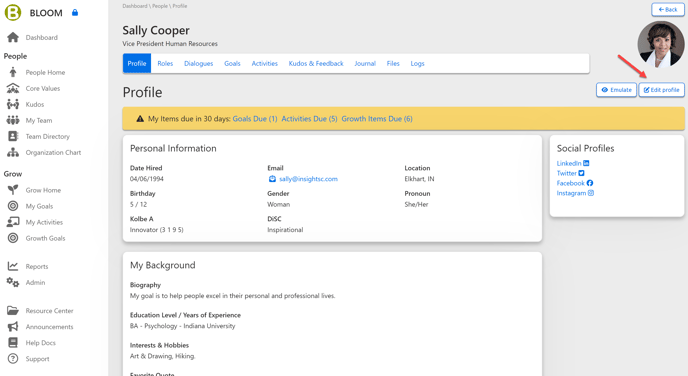Click the Bloom logo icon
Viewport: 688px width, 376px height.
(13, 12)
